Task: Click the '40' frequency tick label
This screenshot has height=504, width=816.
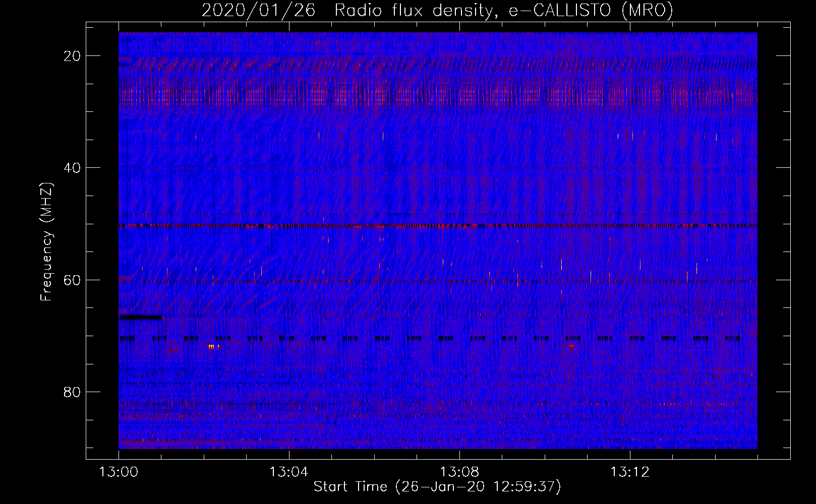Action: click(x=73, y=168)
